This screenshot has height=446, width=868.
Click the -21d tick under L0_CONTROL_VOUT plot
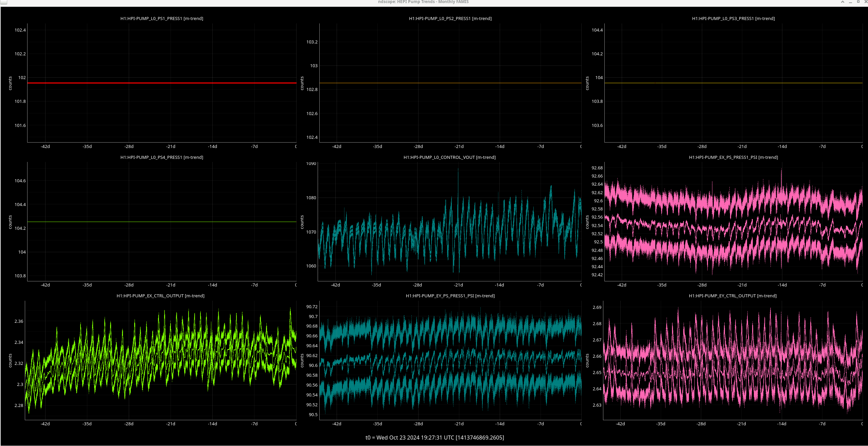[x=458, y=285]
